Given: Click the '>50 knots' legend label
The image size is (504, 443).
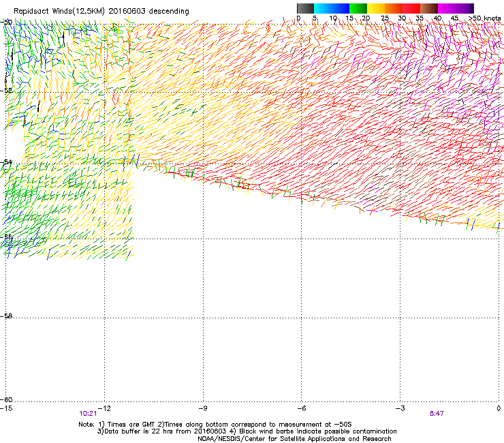Looking at the screenshot, I should (x=485, y=18).
